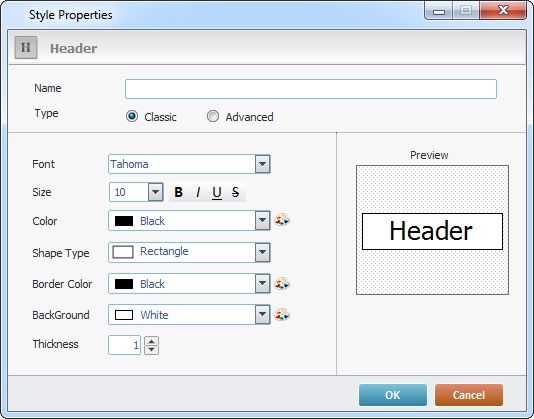Select the Advanced type radio button
The width and height of the screenshot is (534, 419).
[213, 116]
